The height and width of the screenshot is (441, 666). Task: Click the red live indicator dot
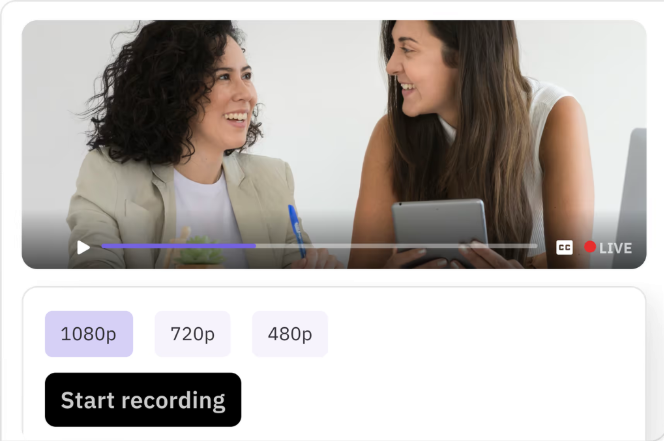tap(590, 247)
